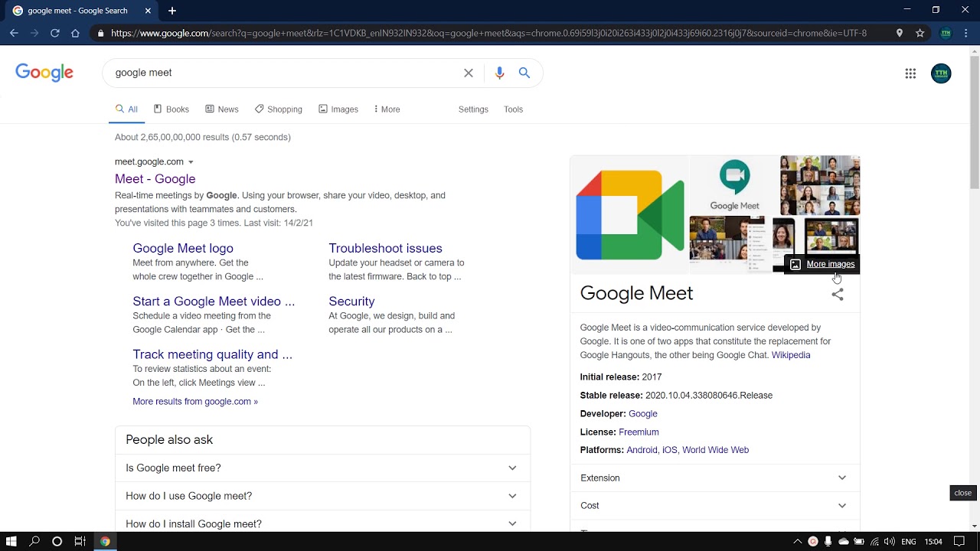980x551 pixels.
Task: Click the 'More images' button
Action: [822, 264]
